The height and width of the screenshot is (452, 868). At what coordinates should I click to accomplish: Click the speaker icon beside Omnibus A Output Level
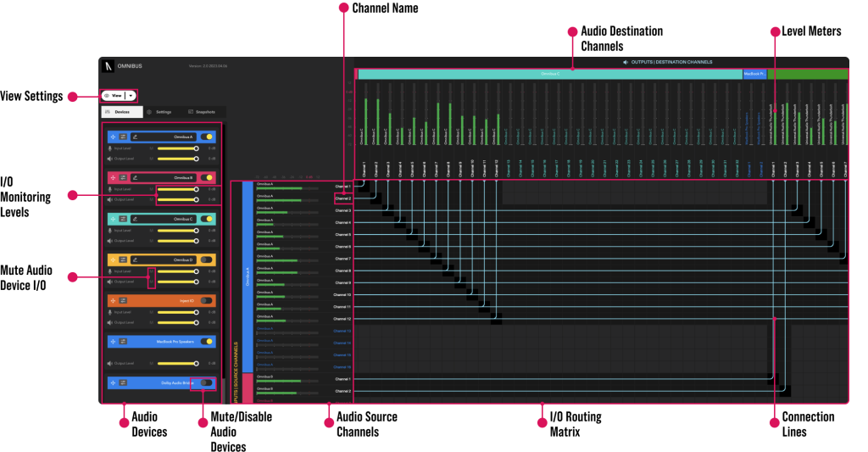(109, 159)
